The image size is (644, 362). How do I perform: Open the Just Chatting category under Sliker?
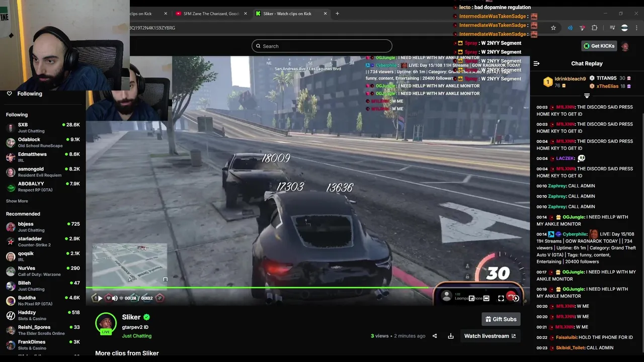tap(136, 336)
